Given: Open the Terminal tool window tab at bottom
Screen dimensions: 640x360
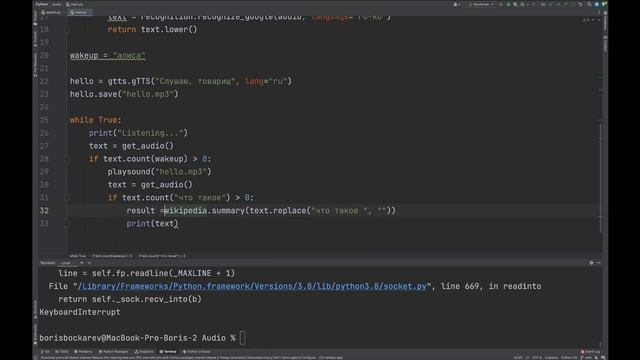Looking at the screenshot, I should [x=168, y=351].
